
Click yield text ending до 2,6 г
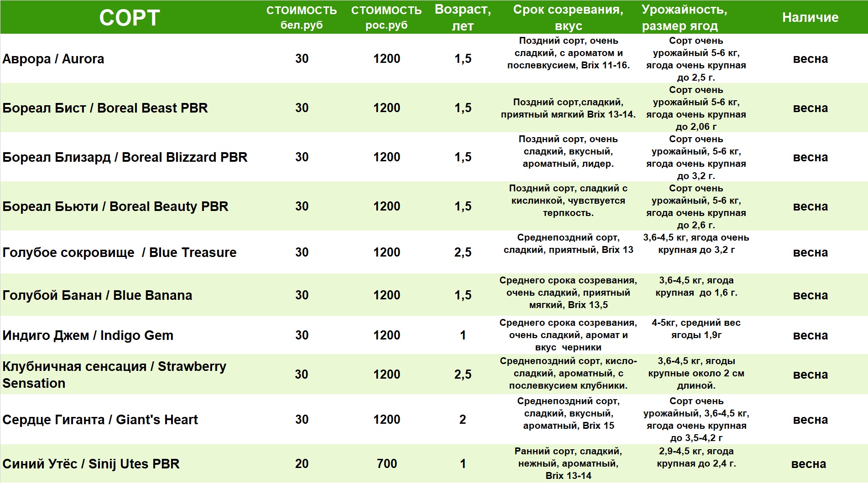click(696, 207)
